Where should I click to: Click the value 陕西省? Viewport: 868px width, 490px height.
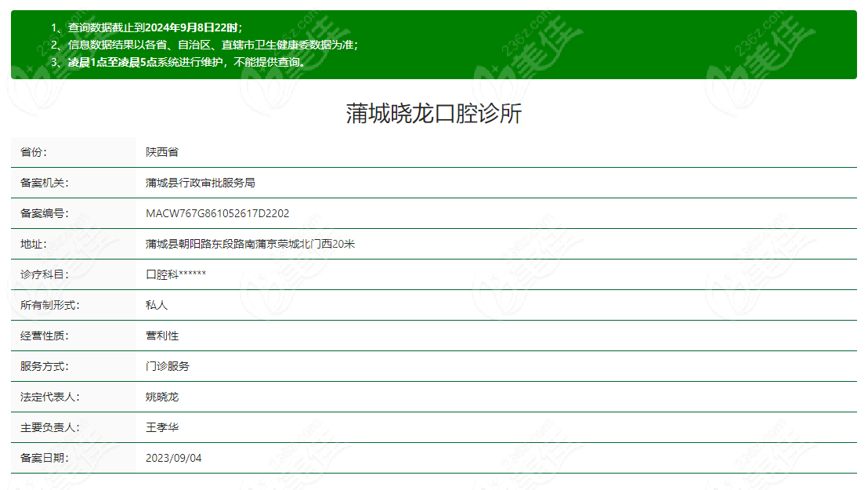[x=162, y=152]
